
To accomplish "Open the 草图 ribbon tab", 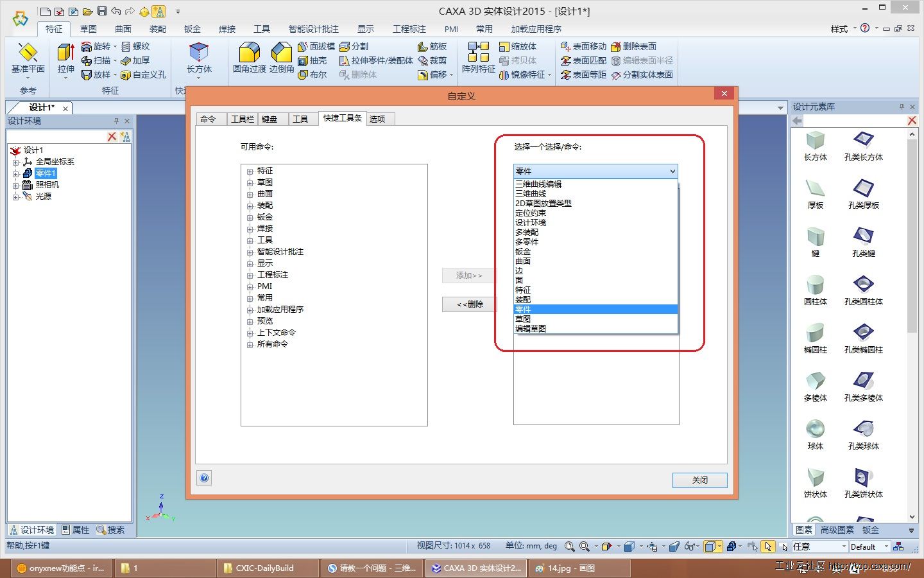I will click(x=89, y=29).
